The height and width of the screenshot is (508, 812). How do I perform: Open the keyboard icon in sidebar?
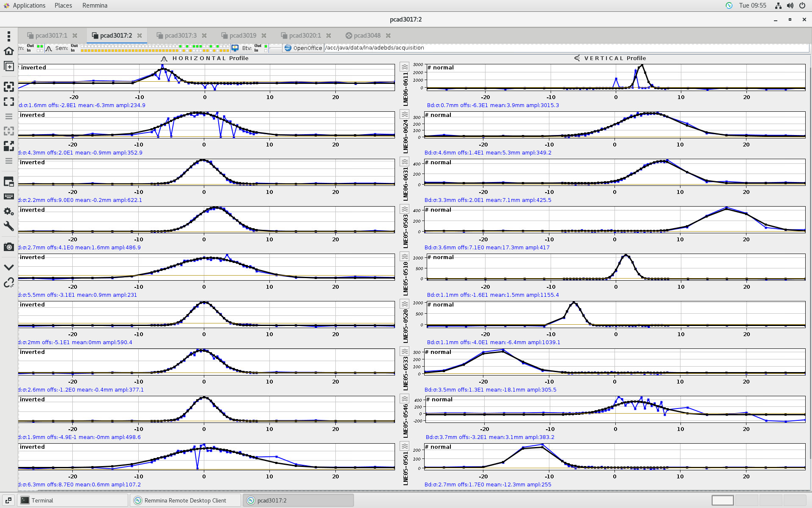(8, 196)
